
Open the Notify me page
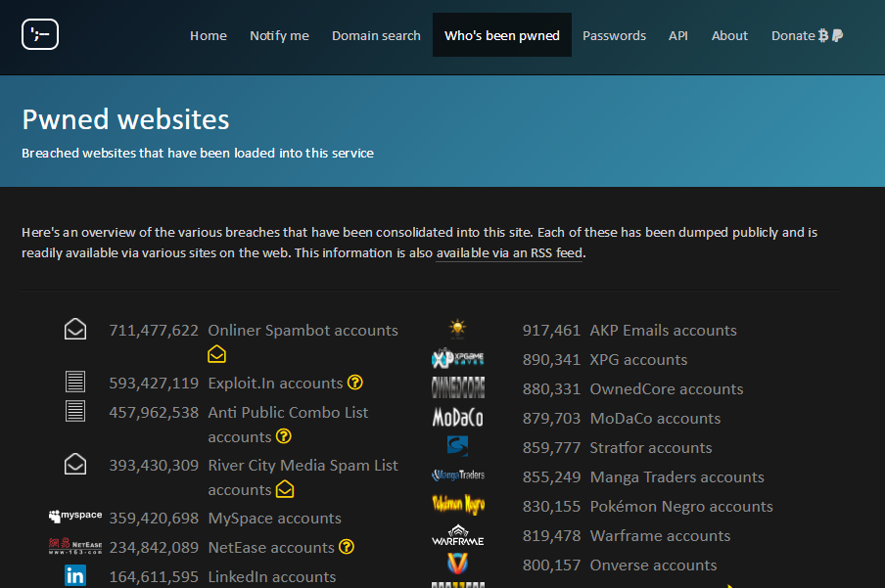point(279,35)
